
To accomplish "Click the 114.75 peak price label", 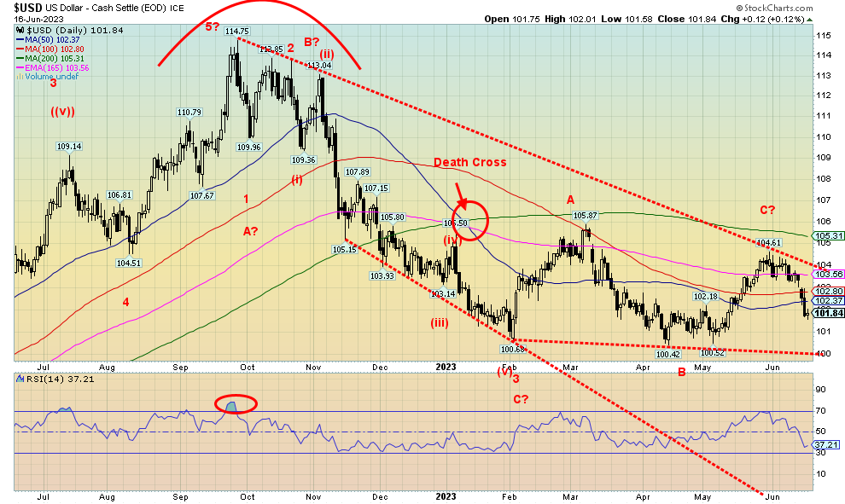I will coord(236,31).
